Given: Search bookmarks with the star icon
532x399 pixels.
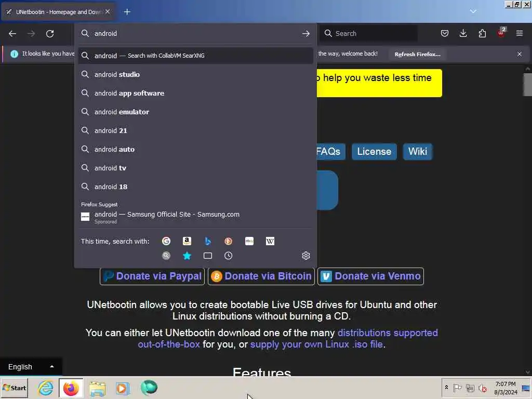Looking at the screenshot, I should [187, 256].
